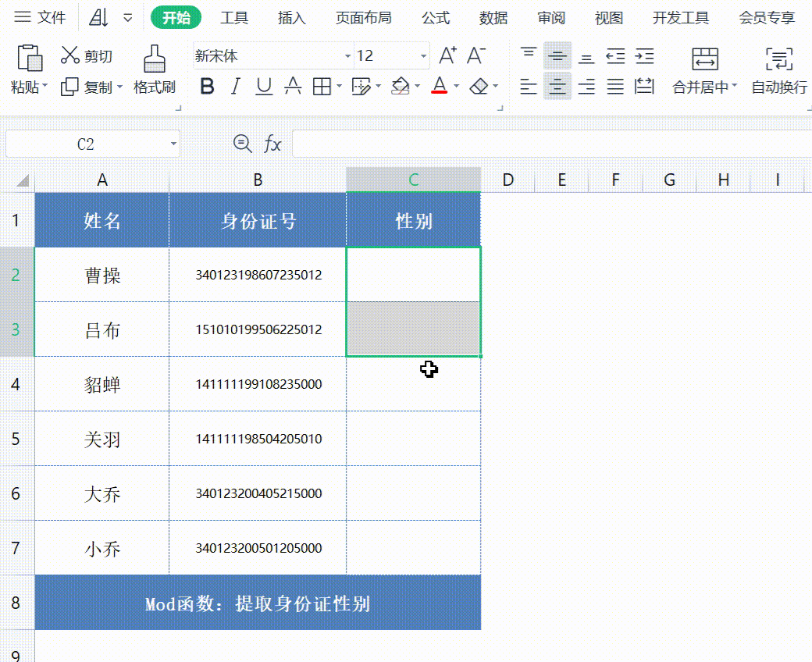Toggle center alignment
This screenshot has height=662, width=812.
(557, 86)
